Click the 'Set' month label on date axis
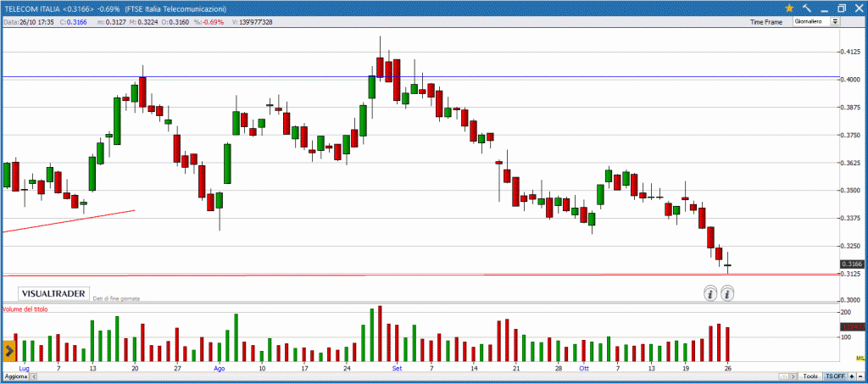The width and height of the screenshot is (868, 384). click(x=397, y=368)
